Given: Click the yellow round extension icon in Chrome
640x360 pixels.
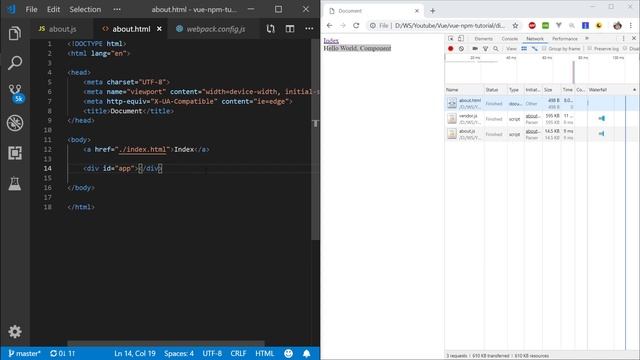Looking at the screenshot, I should 599,25.
